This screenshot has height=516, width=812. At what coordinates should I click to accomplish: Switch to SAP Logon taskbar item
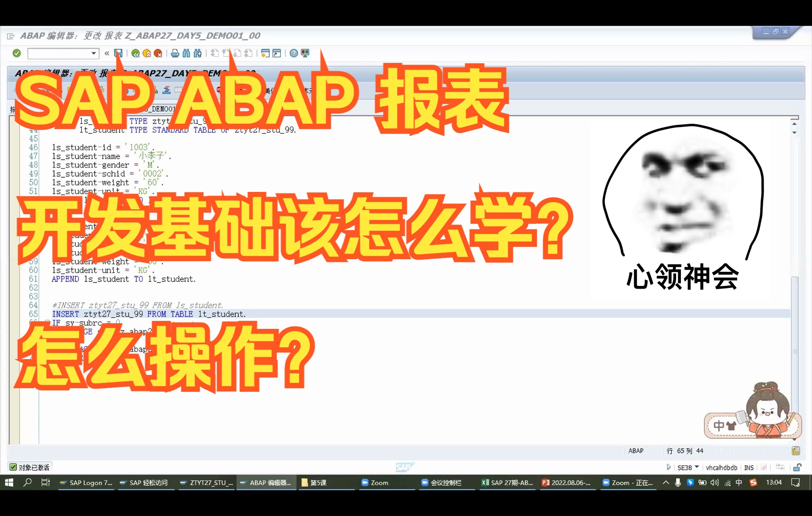[86, 483]
